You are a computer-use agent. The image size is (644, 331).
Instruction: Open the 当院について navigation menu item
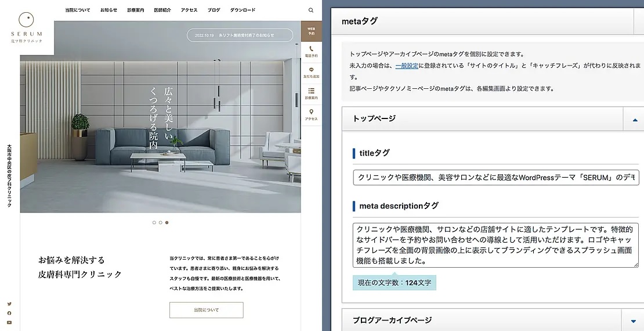(x=78, y=10)
